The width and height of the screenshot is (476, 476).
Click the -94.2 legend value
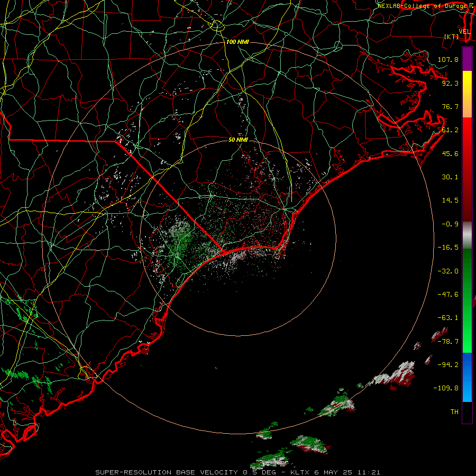(x=448, y=365)
